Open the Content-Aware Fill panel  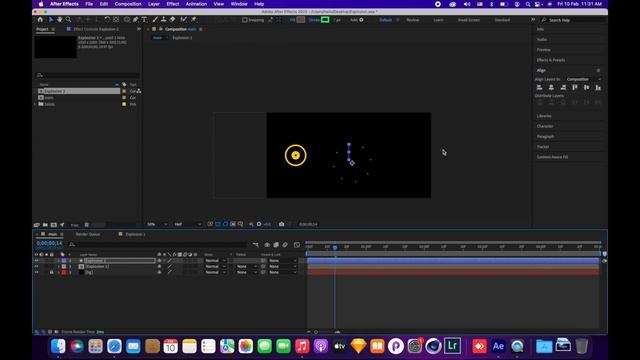(552, 157)
